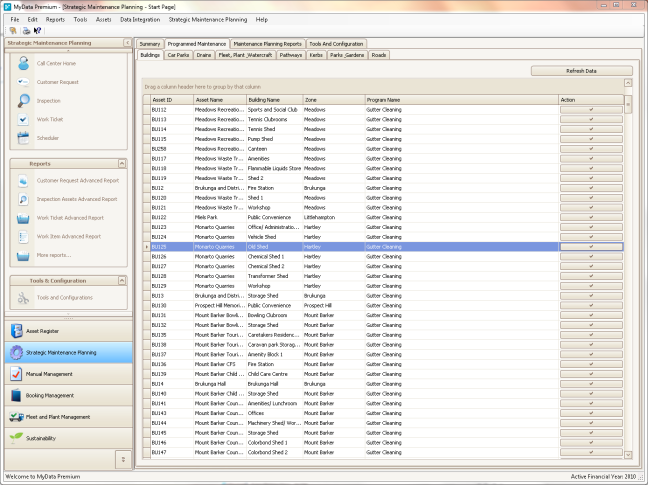Click the Refresh Data button
This screenshot has height=485, width=648.
point(581,71)
